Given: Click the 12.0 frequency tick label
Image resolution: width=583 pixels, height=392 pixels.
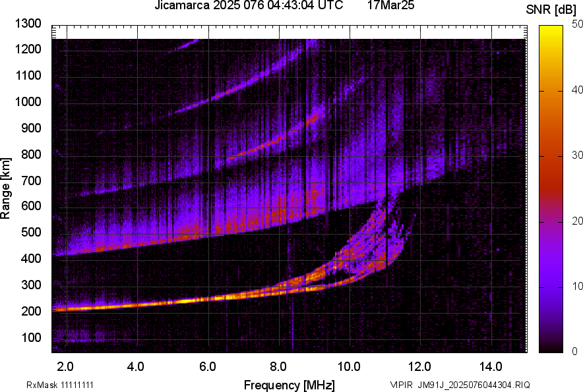Looking at the screenshot, I should click(x=420, y=367).
